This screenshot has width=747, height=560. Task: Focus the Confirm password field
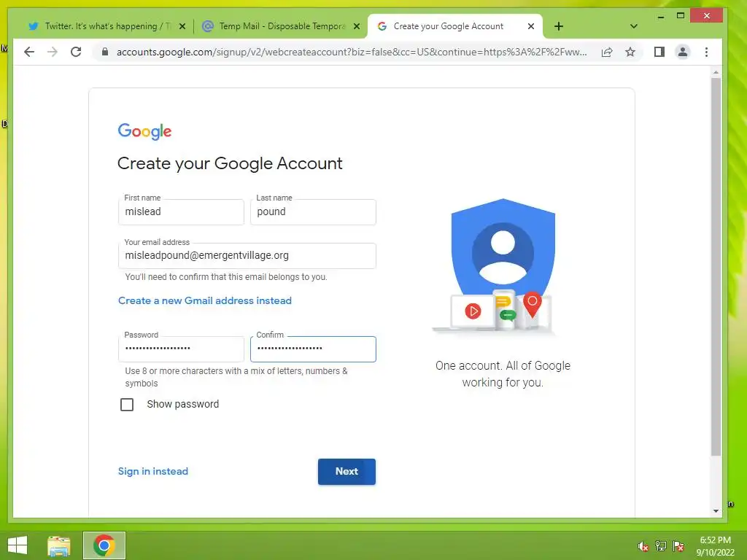coord(313,349)
